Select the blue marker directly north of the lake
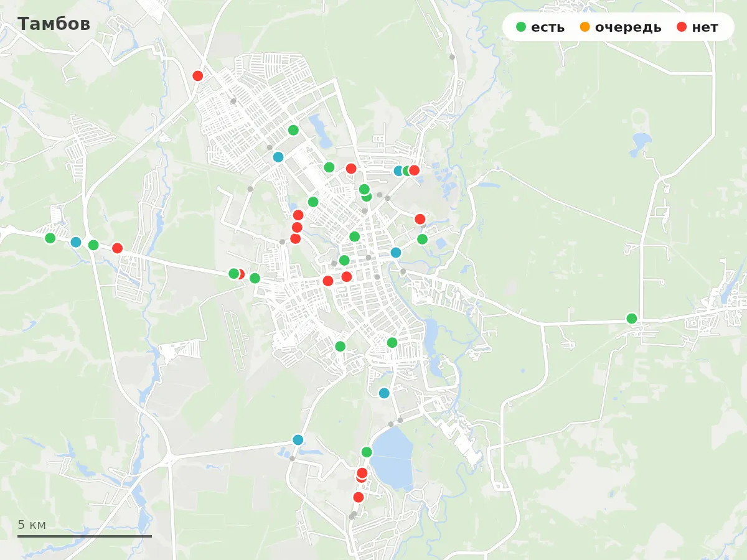The width and height of the screenshot is (747, 560). click(x=384, y=393)
